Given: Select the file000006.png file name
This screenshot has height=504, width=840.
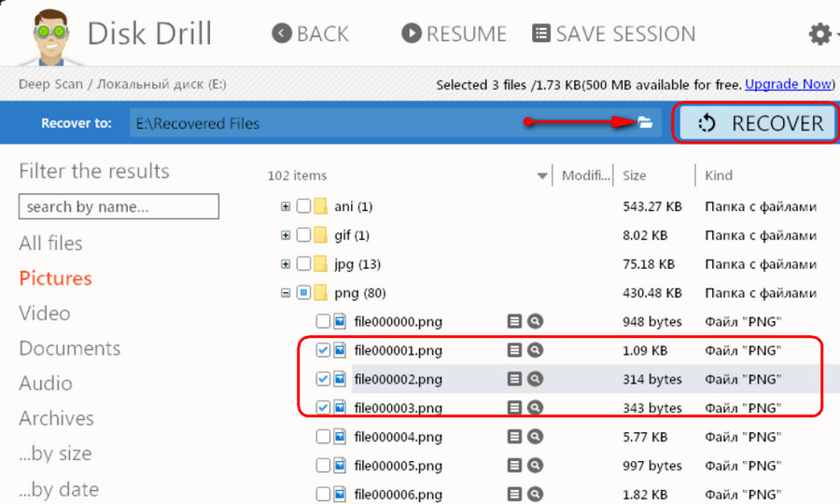Looking at the screenshot, I should tap(398, 495).
